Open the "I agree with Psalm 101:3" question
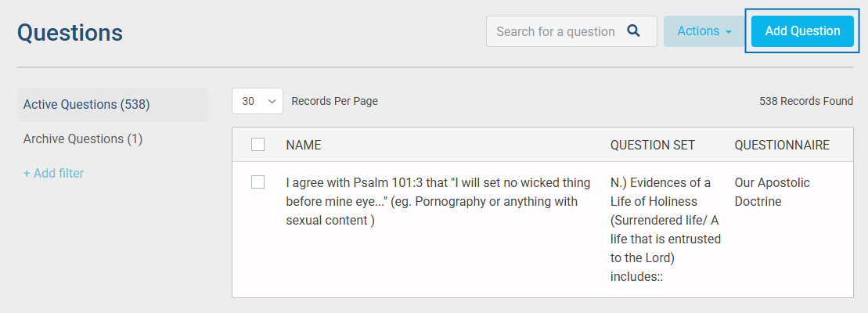The image size is (868, 313). [438, 201]
